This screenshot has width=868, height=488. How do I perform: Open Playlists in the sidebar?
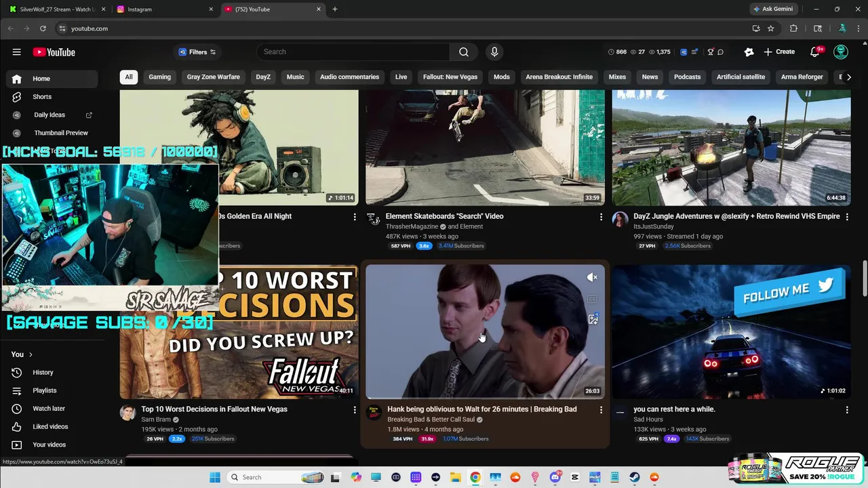click(x=52, y=390)
